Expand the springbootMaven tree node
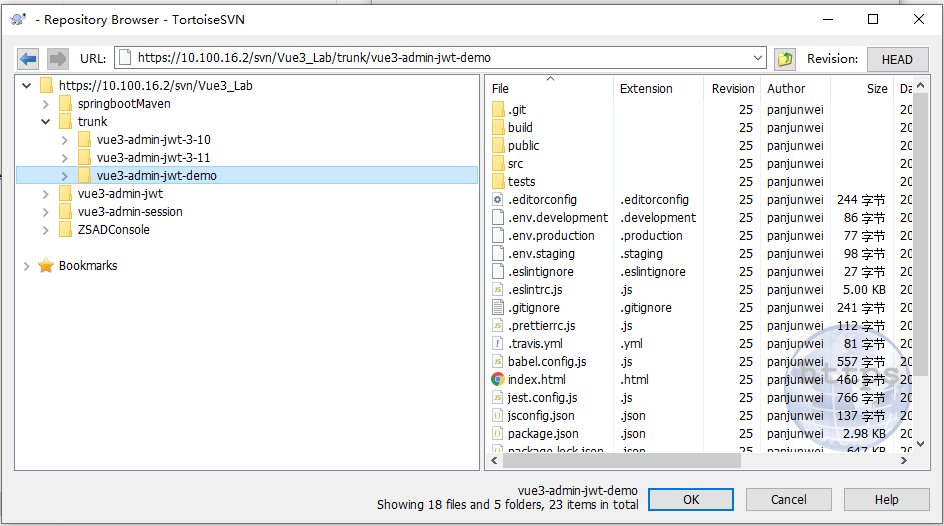The image size is (944, 526). point(45,104)
